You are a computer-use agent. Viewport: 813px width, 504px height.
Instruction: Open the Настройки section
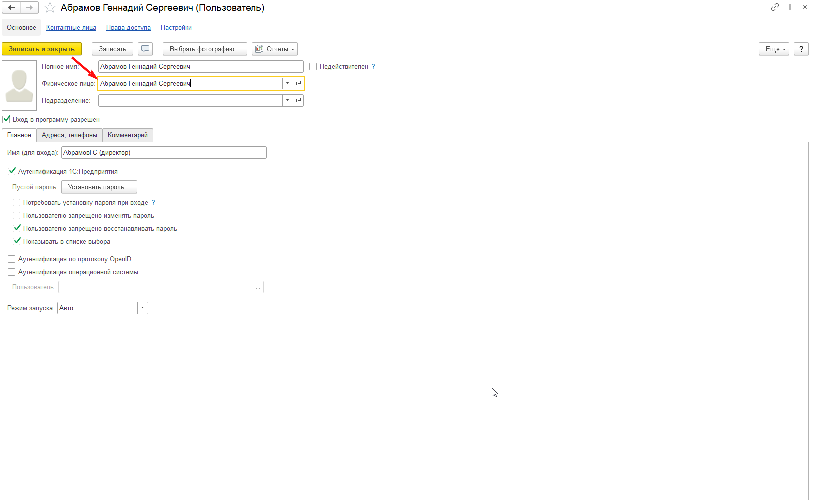click(x=176, y=27)
